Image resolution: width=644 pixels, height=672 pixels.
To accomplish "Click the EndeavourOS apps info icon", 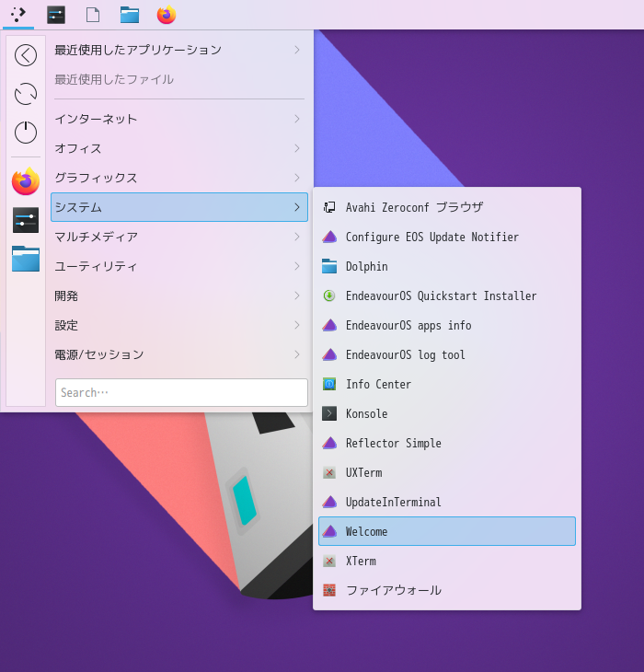I will point(329,325).
